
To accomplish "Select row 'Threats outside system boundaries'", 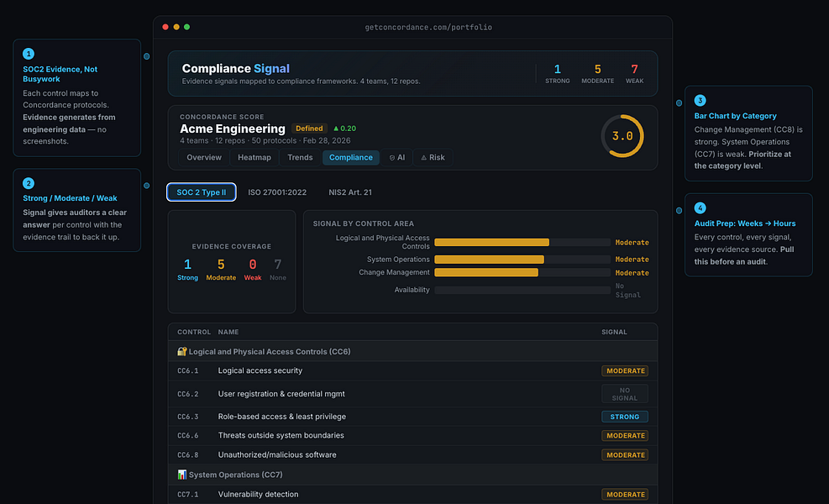I will pos(413,436).
